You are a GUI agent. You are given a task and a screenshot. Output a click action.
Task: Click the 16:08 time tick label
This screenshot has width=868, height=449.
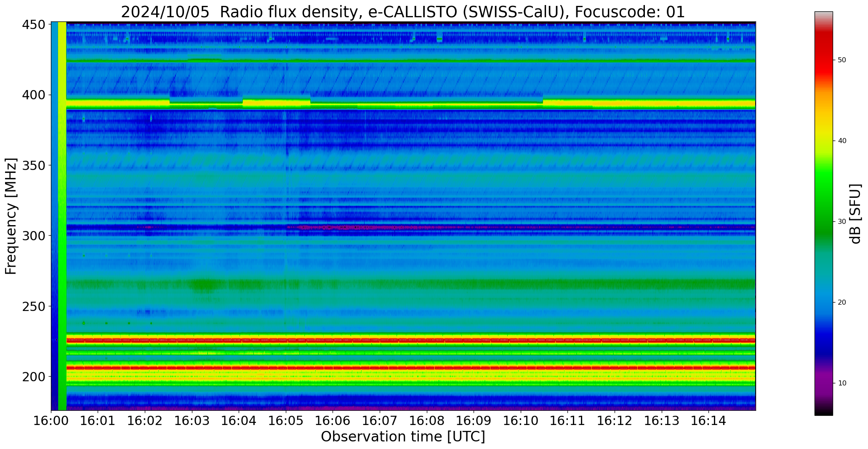click(427, 420)
